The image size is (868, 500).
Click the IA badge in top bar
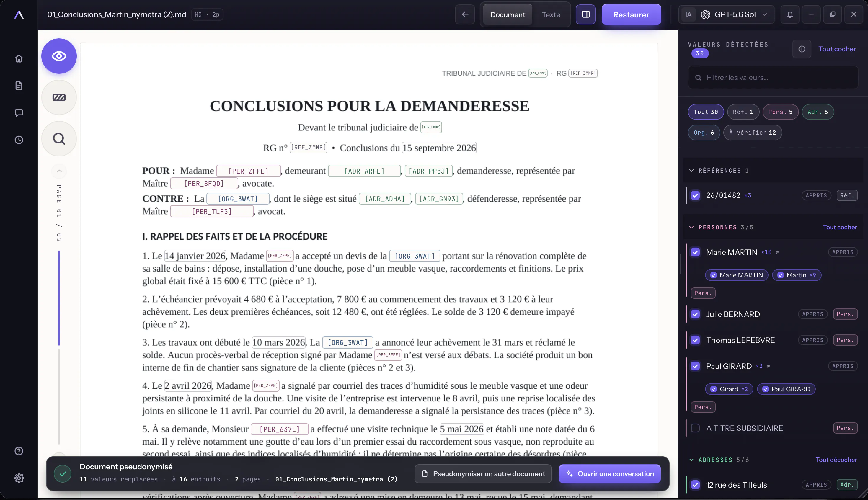pyautogui.click(x=688, y=15)
